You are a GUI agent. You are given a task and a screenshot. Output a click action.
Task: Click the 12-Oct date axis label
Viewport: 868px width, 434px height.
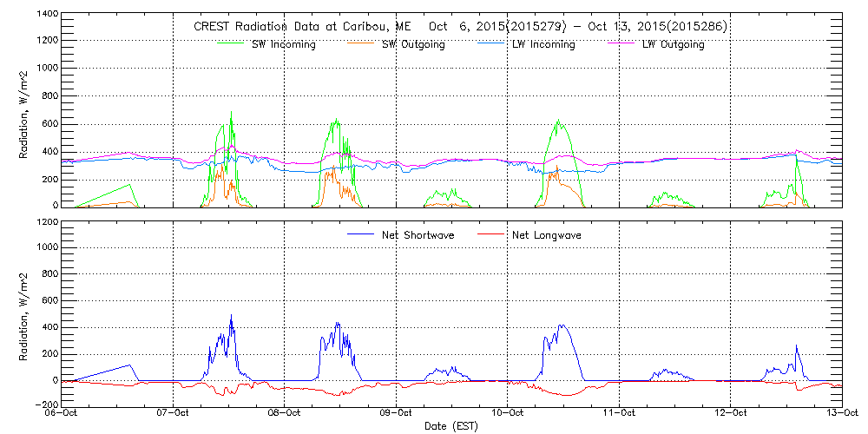[730, 414]
